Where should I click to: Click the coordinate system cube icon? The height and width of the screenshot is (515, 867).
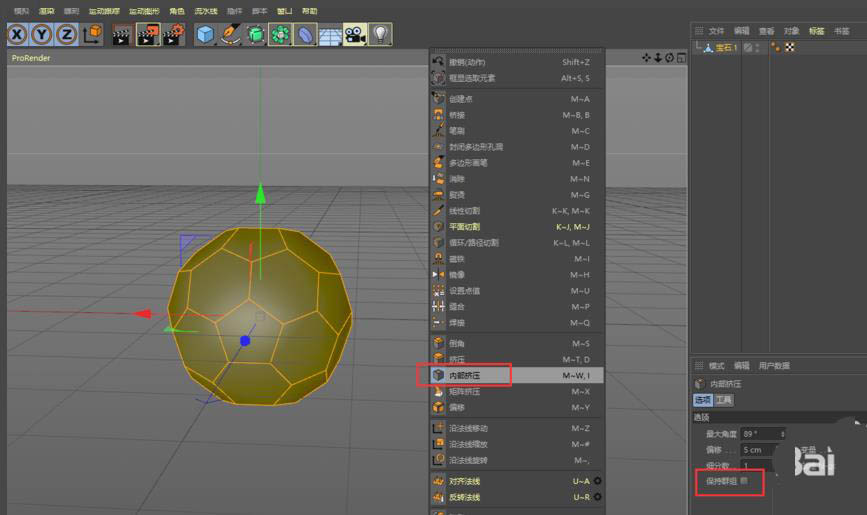click(x=93, y=35)
